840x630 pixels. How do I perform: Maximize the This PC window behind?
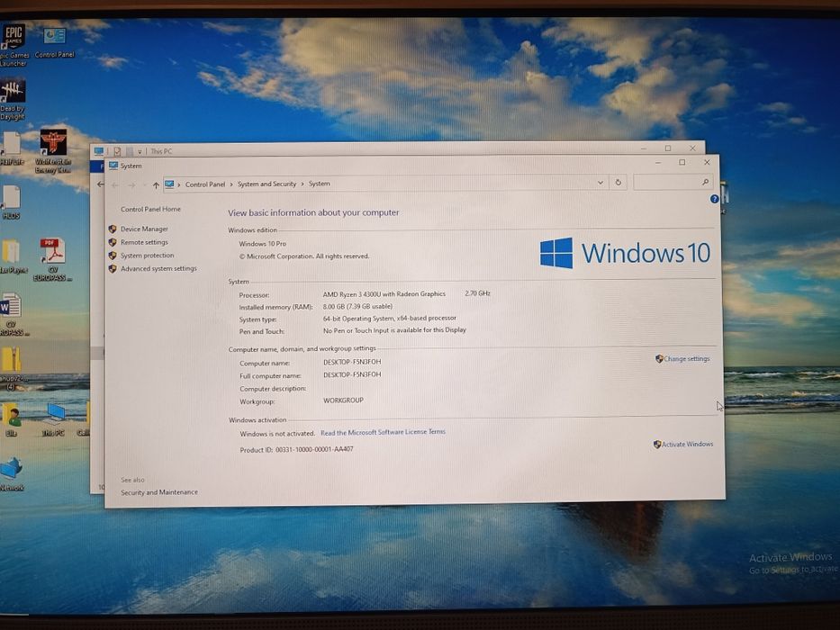tap(667, 148)
